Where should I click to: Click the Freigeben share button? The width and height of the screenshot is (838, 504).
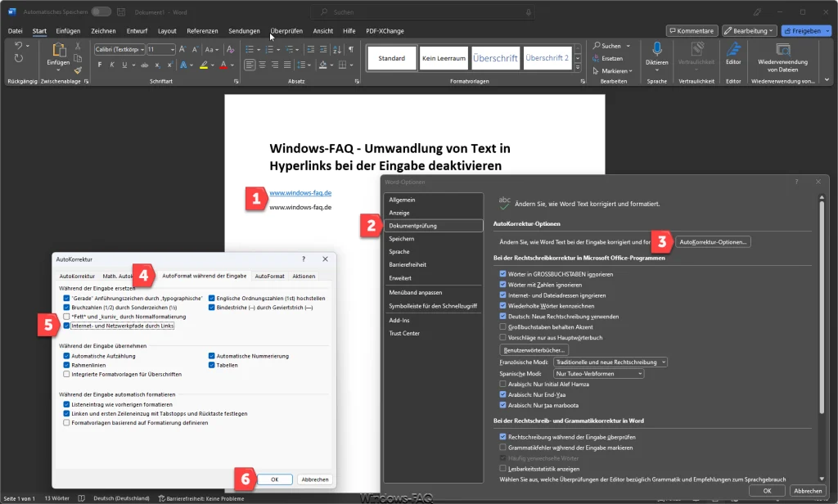point(806,31)
